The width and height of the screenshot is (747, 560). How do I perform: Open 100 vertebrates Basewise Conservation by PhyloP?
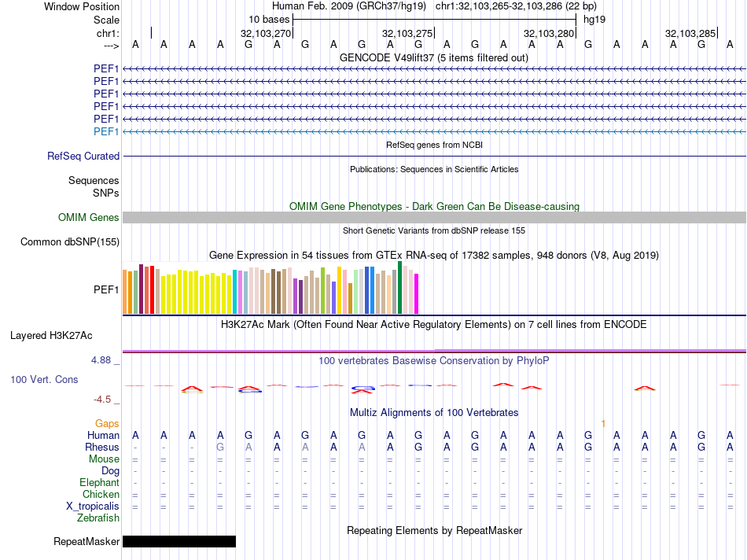click(434, 361)
